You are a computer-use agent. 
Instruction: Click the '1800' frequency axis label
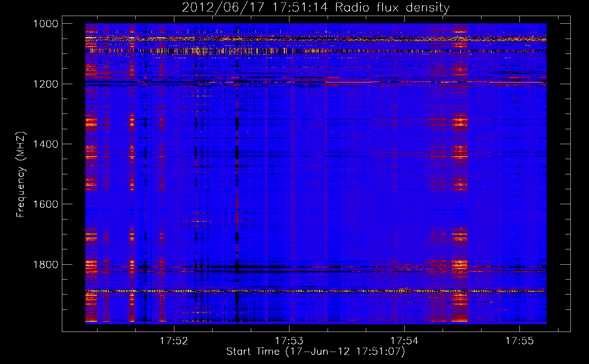coord(46,265)
